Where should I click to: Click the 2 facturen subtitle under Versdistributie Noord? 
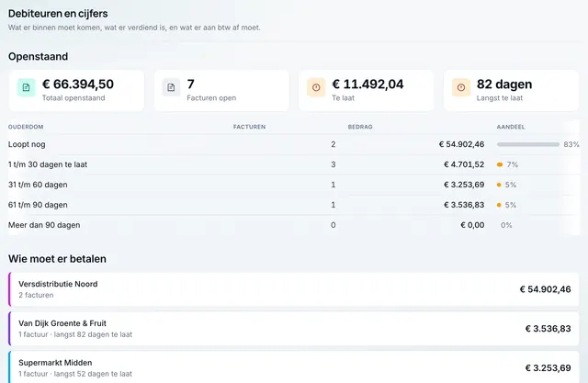click(x=36, y=296)
